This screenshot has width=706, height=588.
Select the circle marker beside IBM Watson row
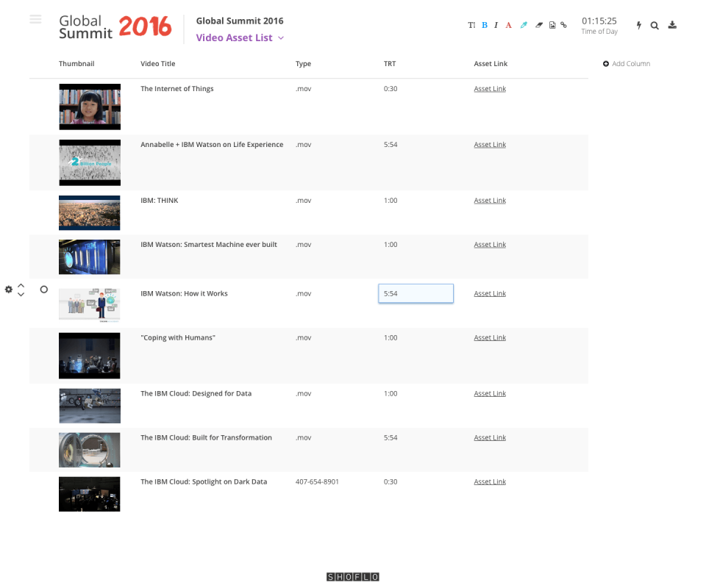pyautogui.click(x=43, y=289)
